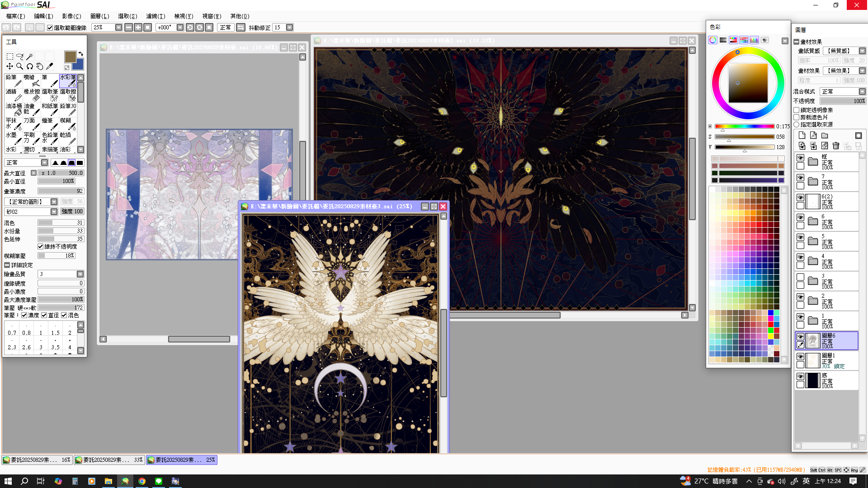
Task: Select the hand pan tool
Action: (39, 66)
